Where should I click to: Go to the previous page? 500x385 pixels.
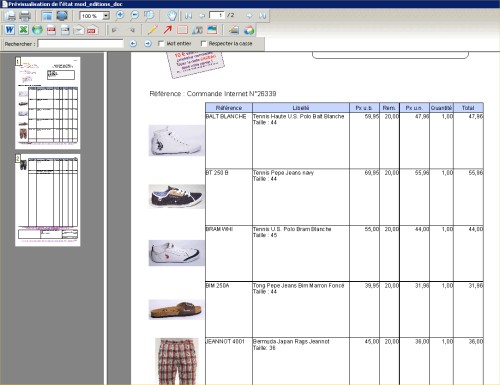202,16
